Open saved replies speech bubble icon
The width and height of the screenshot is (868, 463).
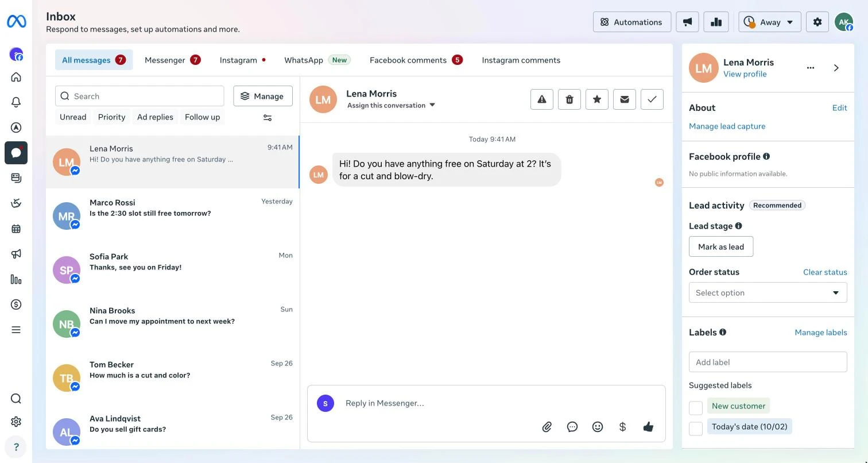572,427
